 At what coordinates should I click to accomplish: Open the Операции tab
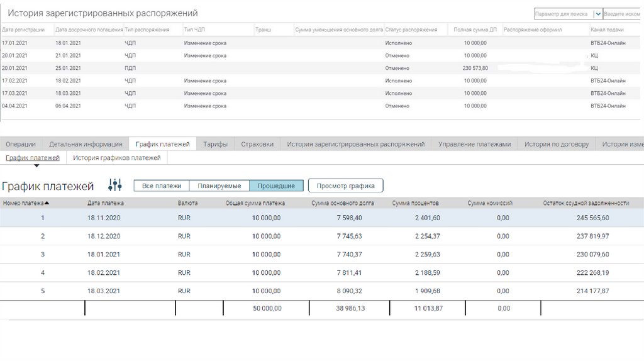tap(21, 144)
